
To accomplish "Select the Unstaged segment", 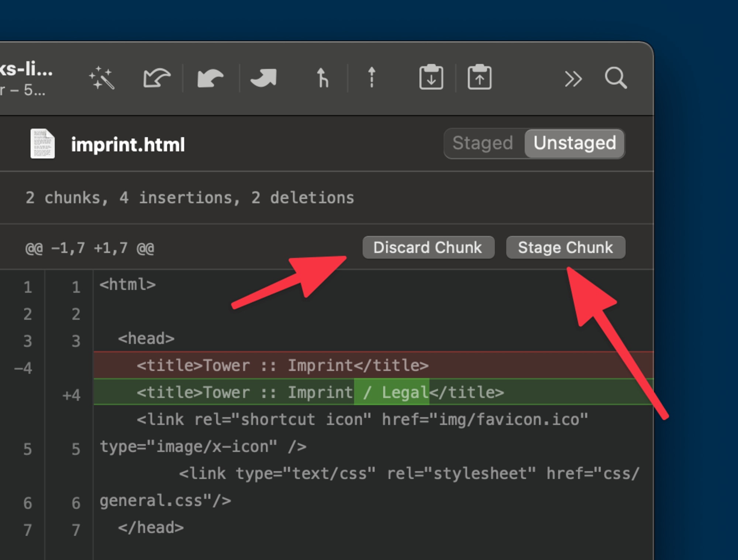I will coord(575,143).
